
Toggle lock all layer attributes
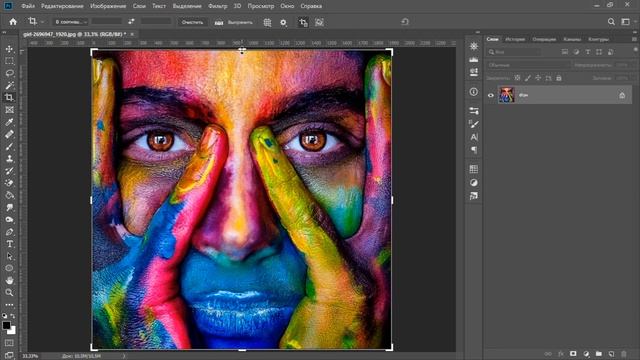[x=559, y=78]
